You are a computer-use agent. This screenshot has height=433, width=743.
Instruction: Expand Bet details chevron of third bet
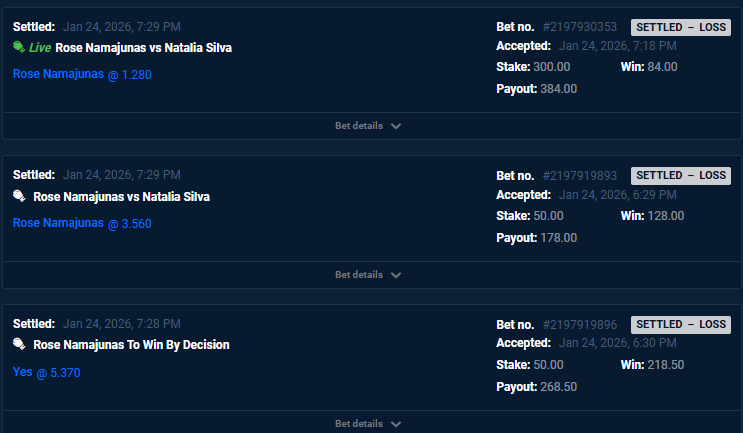click(x=396, y=424)
